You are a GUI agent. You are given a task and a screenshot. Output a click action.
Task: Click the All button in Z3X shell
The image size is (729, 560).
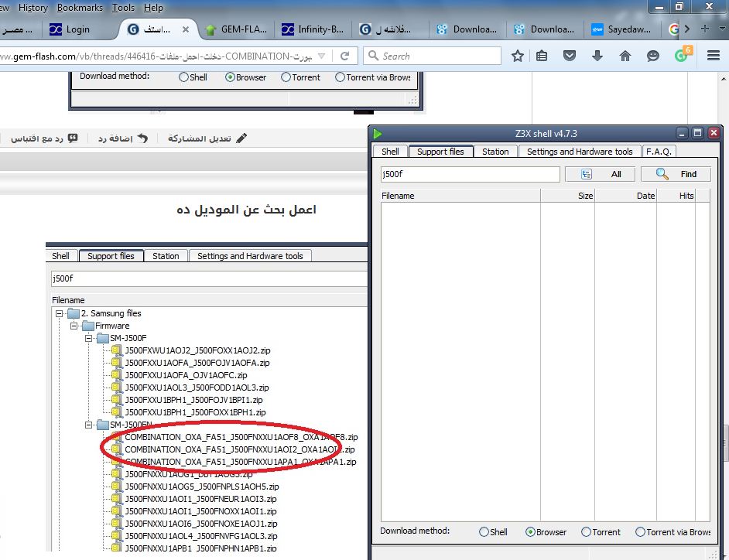[x=601, y=174]
